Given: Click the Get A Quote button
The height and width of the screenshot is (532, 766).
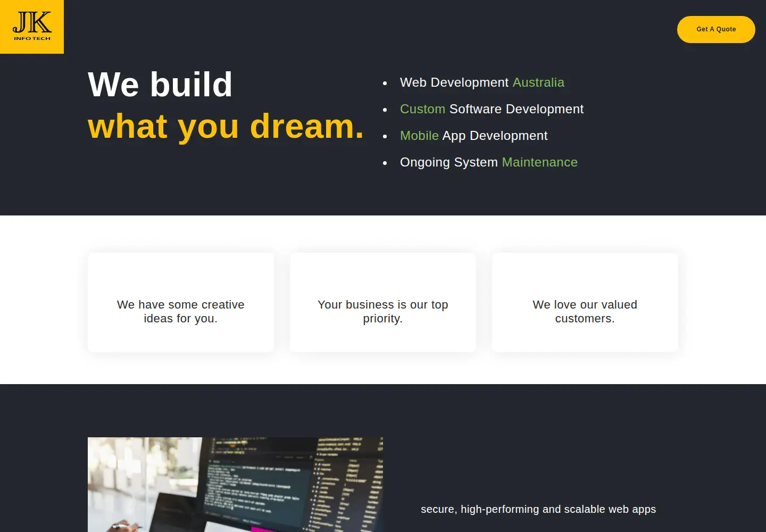Looking at the screenshot, I should coord(716,29).
